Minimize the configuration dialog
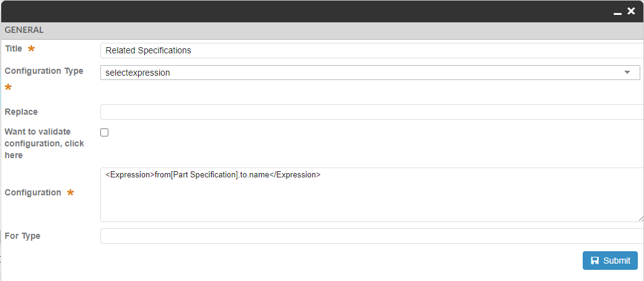 (618, 12)
